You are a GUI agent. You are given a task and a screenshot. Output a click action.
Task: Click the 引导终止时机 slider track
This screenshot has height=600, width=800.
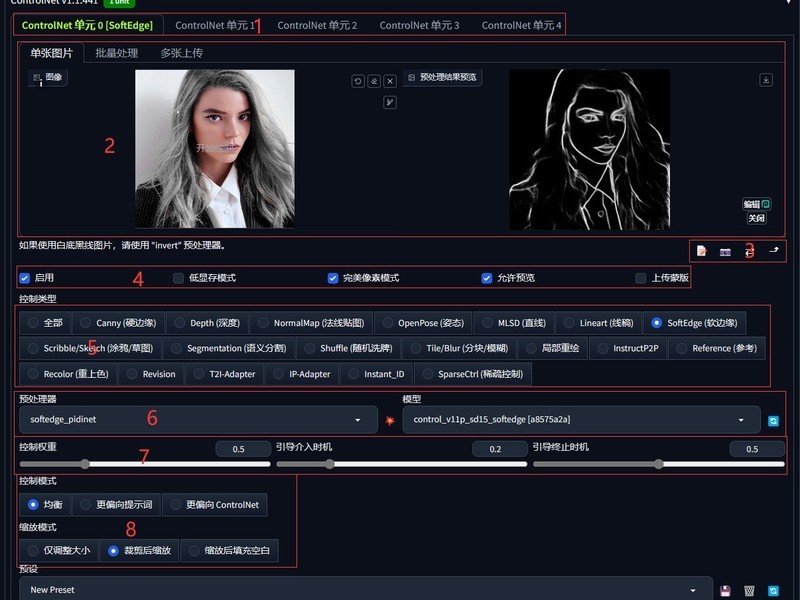659,464
